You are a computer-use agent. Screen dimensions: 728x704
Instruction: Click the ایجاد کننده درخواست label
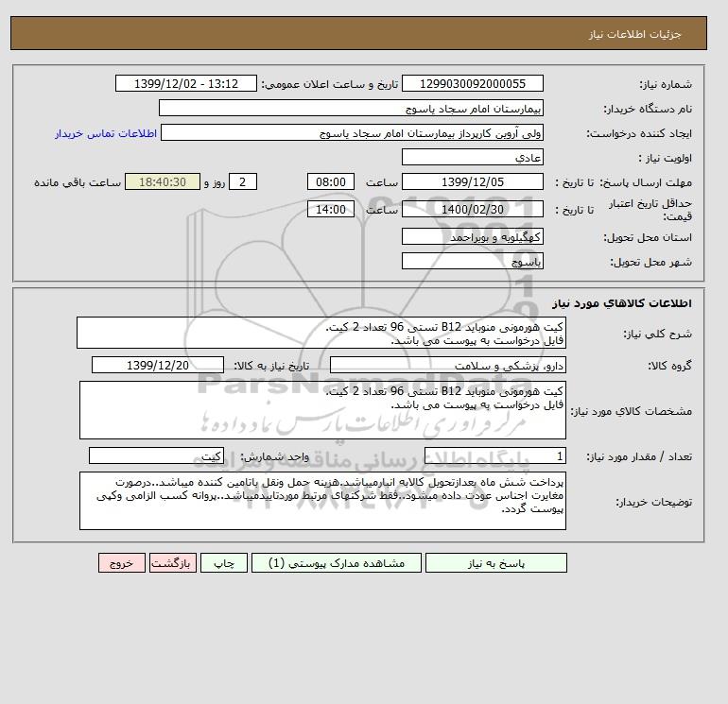click(x=639, y=133)
